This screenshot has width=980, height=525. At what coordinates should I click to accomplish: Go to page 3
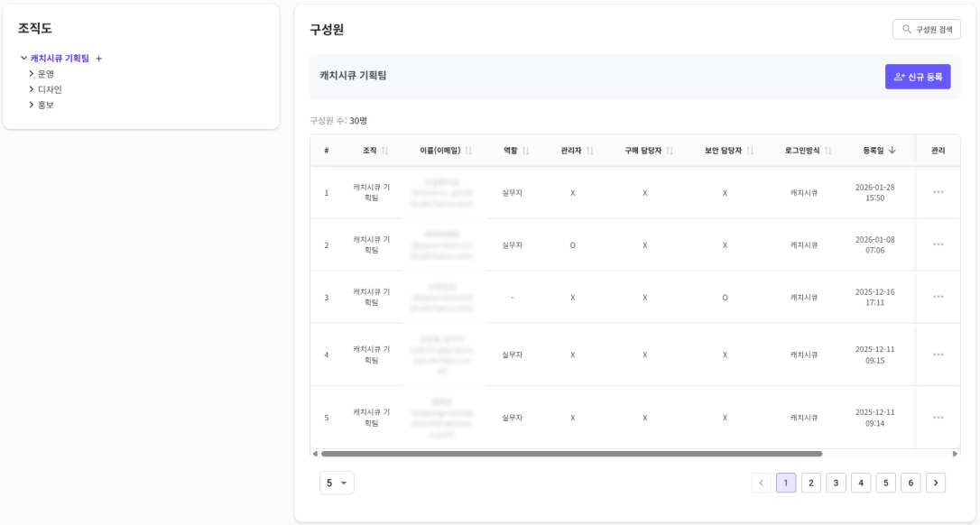tap(836, 483)
